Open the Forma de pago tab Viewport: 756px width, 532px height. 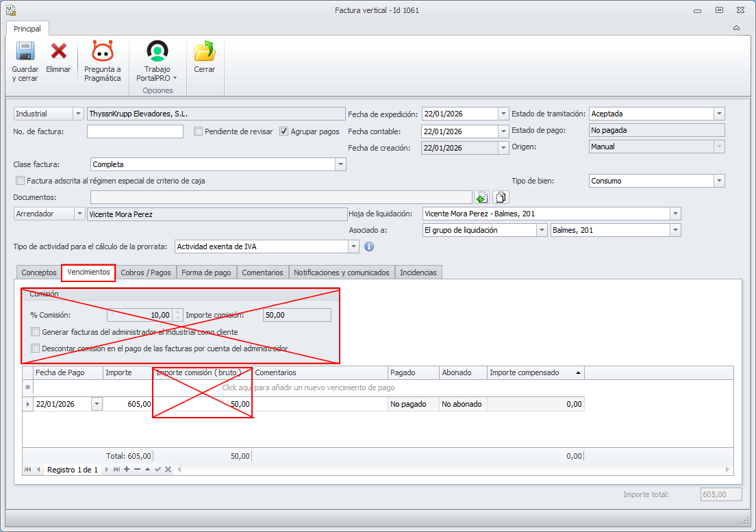point(206,273)
